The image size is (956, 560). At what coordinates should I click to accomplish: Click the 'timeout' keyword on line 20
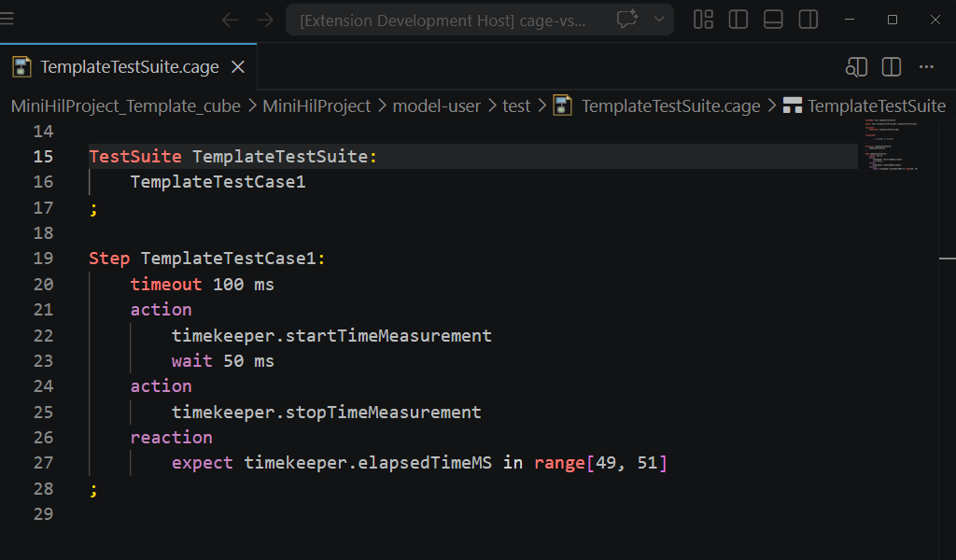coord(166,284)
